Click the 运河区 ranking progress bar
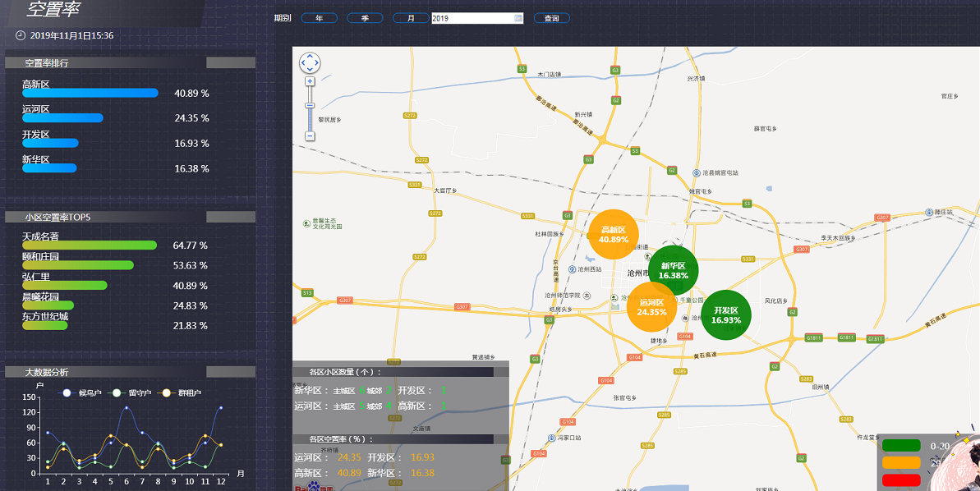 62,118
